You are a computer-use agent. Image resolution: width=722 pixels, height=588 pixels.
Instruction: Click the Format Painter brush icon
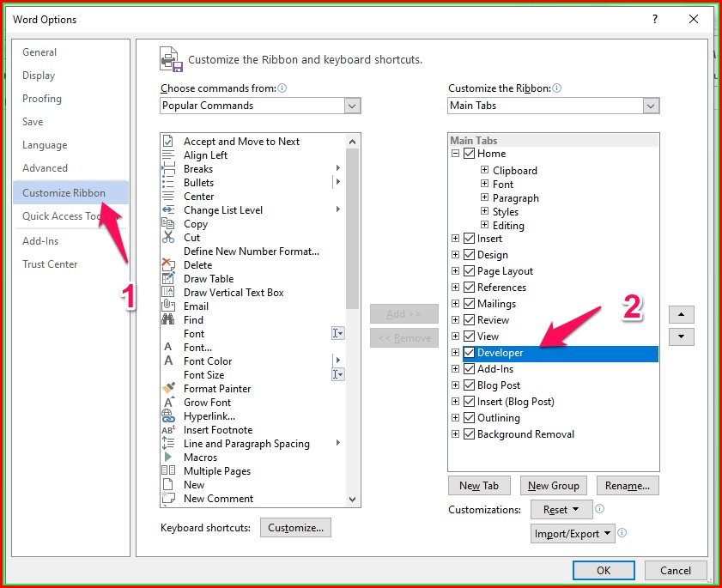pyautogui.click(x=168, y=388)
